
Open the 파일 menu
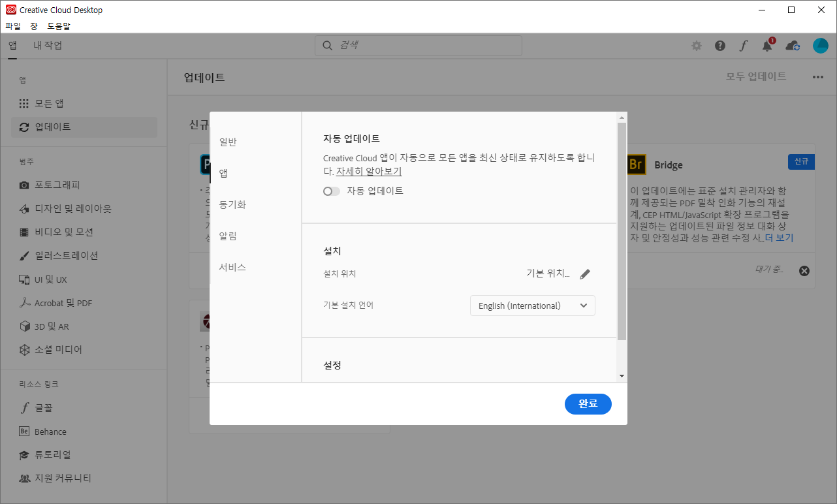coord(13,26)
